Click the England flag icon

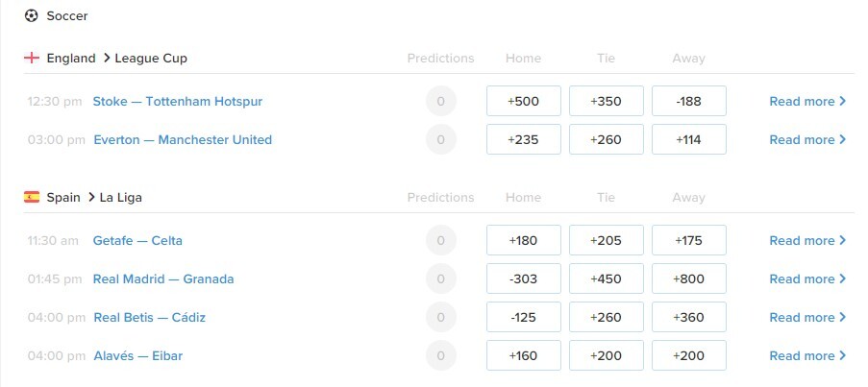tap(32, 58)
